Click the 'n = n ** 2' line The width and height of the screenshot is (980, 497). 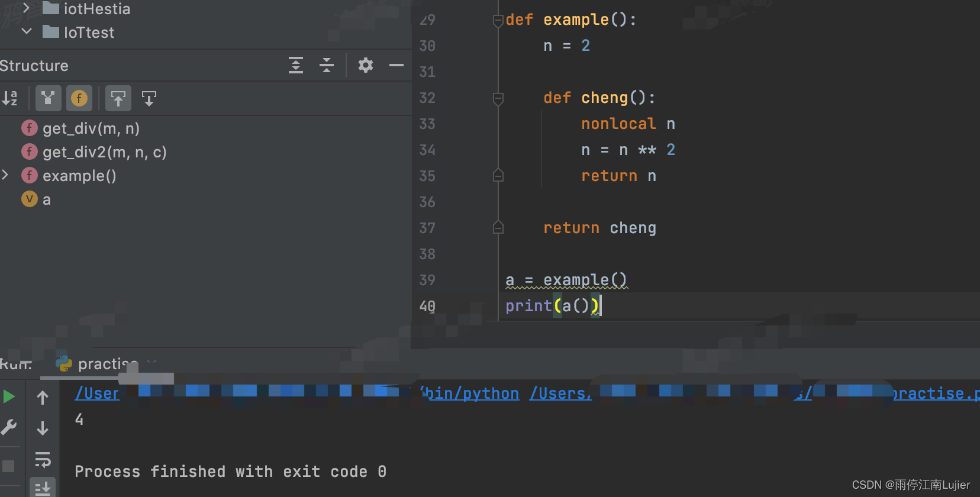[x=628, y=150]
